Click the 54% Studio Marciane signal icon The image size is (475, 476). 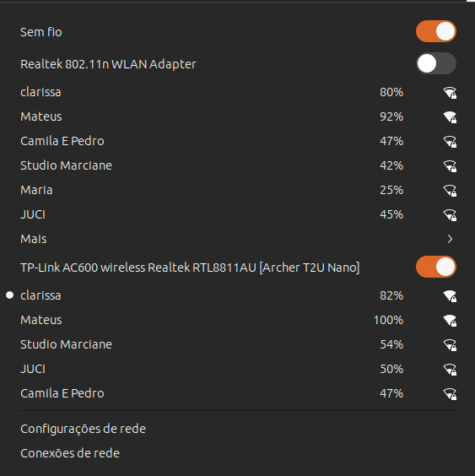pyautogui.click(x=450, y=345)
